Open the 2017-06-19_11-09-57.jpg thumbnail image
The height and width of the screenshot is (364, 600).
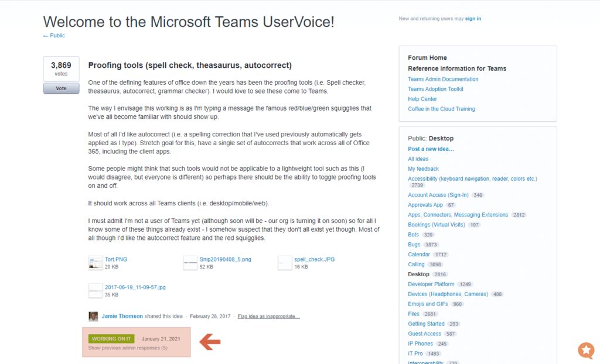(96, 291)
